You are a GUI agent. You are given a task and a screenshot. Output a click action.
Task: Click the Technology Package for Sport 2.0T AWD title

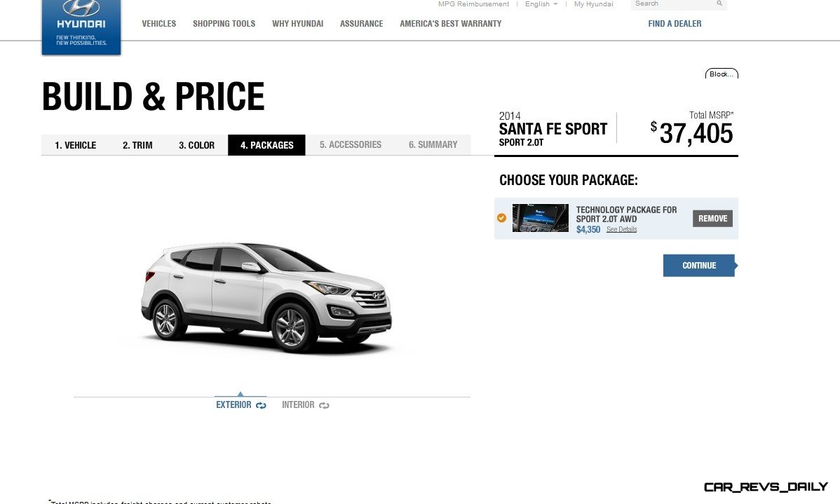pyautogui.click(x=626, y=214)
